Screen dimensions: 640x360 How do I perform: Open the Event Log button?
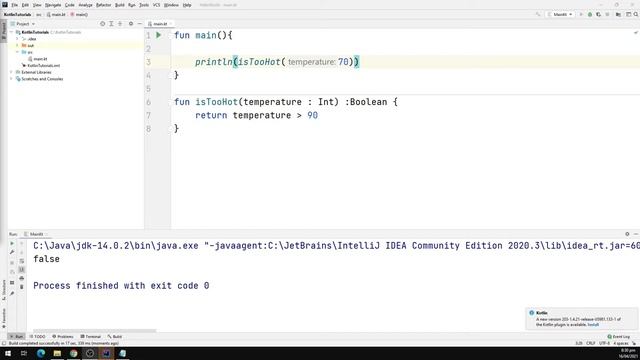click(618, 336)
